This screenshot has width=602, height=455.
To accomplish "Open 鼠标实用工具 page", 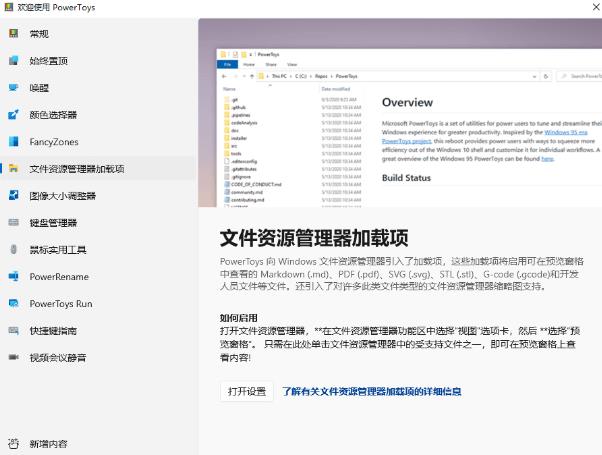I will tap(98, 250).
